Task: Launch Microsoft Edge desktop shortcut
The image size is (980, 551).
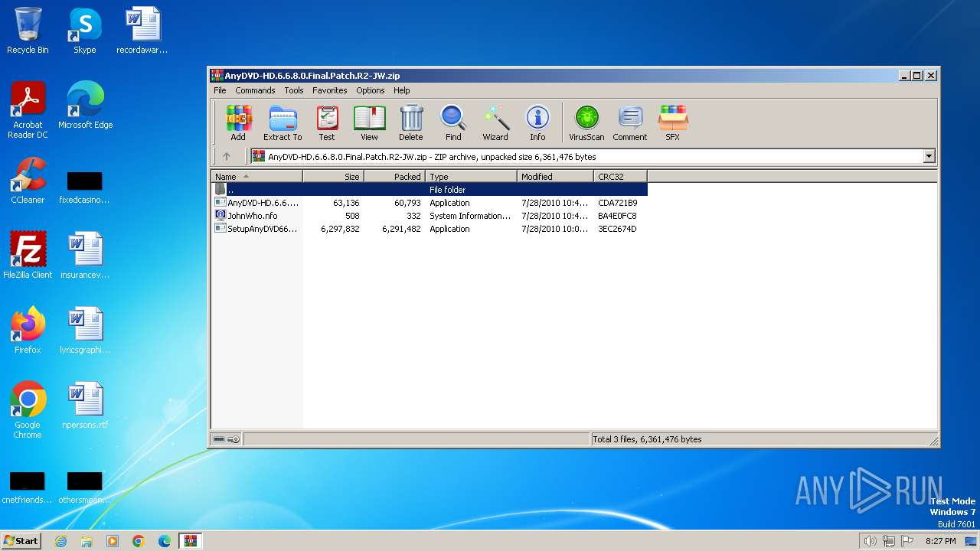Action: [x=85, y=106]
